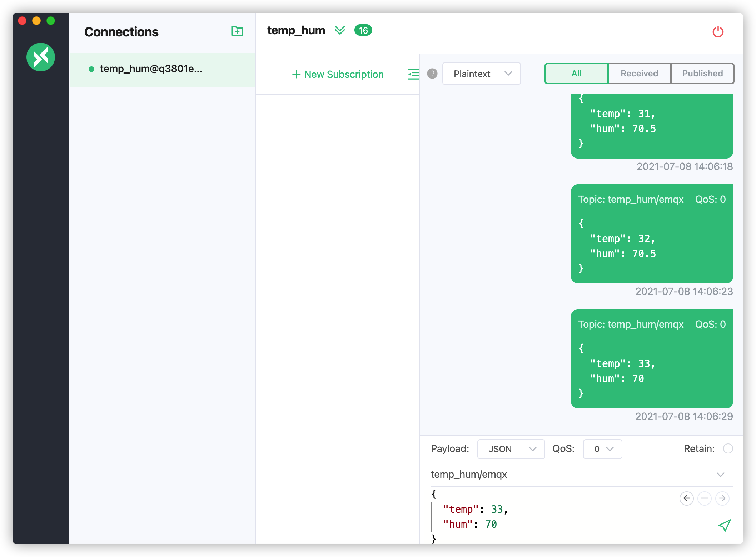The width and height of the screenshot is (756, 557).
Task: Click the minus history payload button
Action: (705, 498)
